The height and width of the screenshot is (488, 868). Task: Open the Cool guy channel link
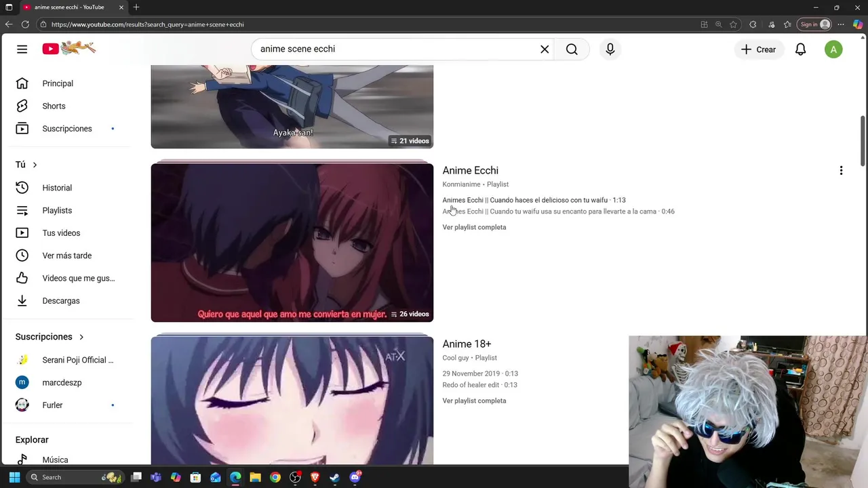point(456,358)
